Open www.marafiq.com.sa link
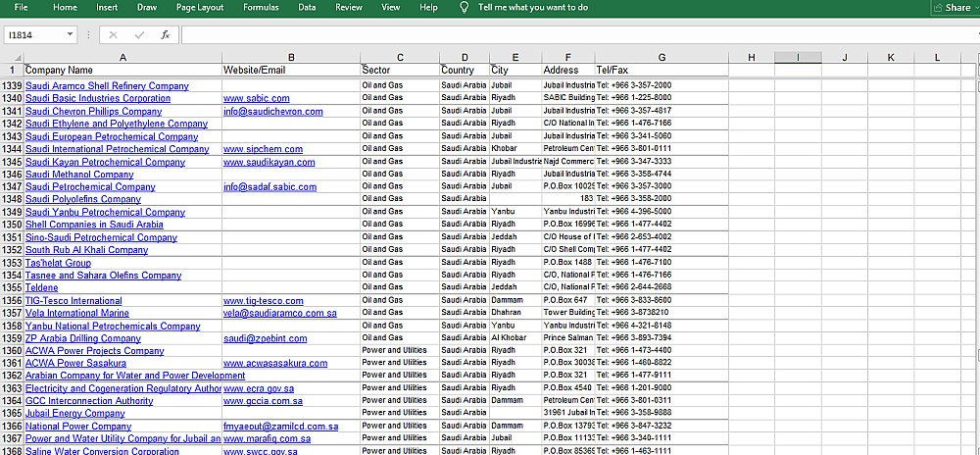 267,438
